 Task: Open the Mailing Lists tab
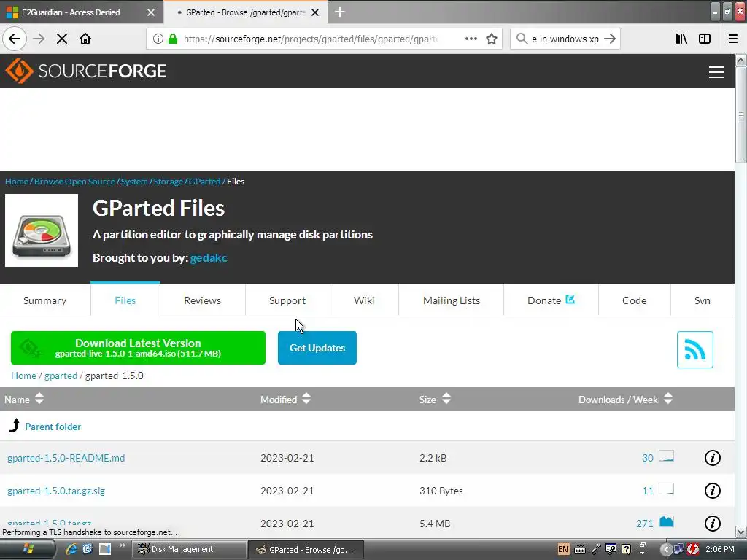click(451, 300)
